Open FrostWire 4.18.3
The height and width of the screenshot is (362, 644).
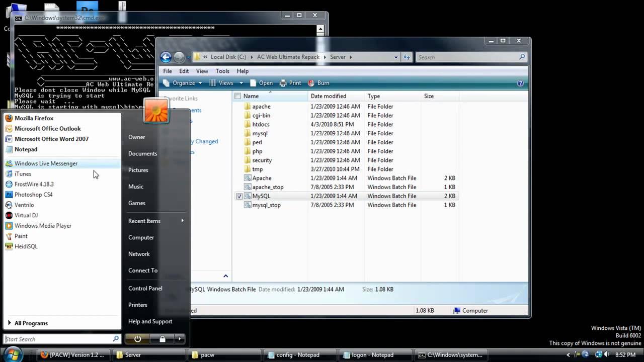tap(62, 184)
